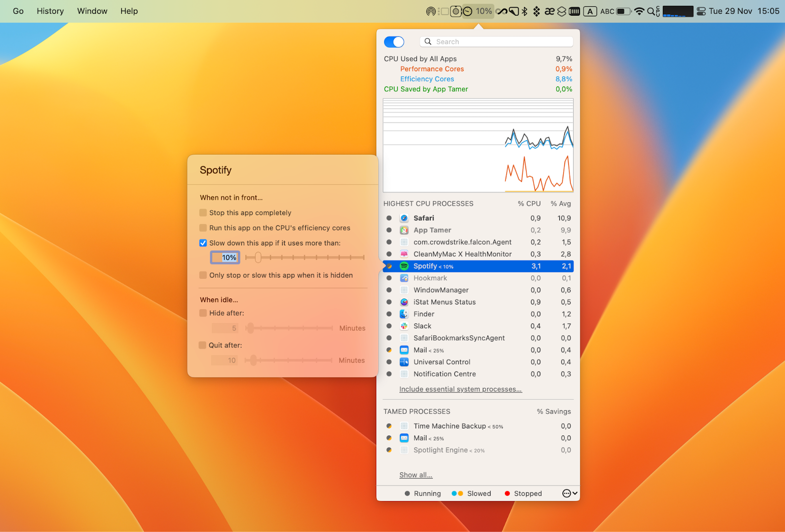Click the Finder face icon in process list
The width and height of the screenshot is (785, 532).
coord(404,314)
